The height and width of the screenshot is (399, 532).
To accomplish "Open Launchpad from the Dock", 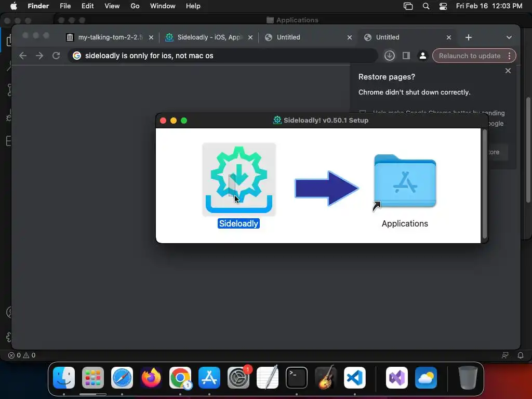I will 93,378.
